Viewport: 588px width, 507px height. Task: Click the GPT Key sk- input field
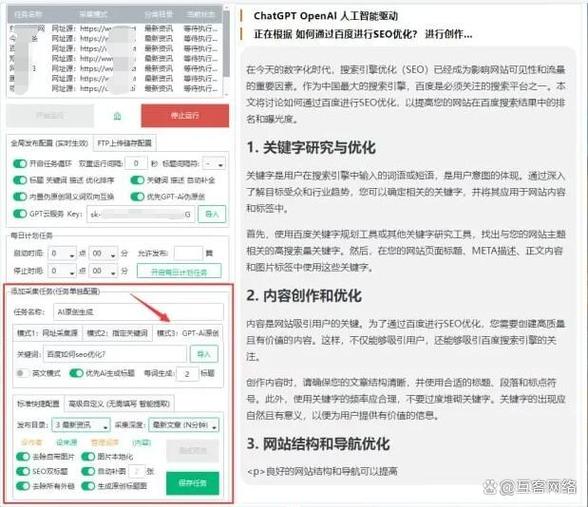pyautogui.click(x=141, y=214)
